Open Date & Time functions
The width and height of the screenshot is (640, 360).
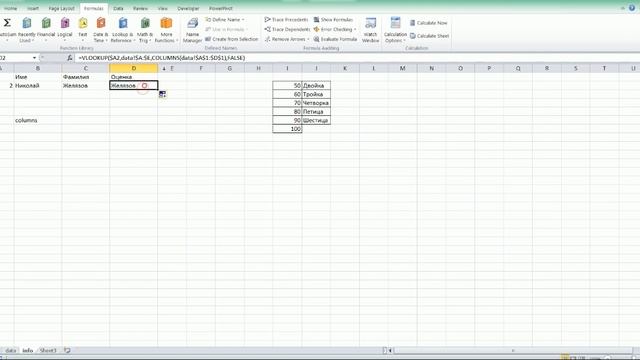100,30
